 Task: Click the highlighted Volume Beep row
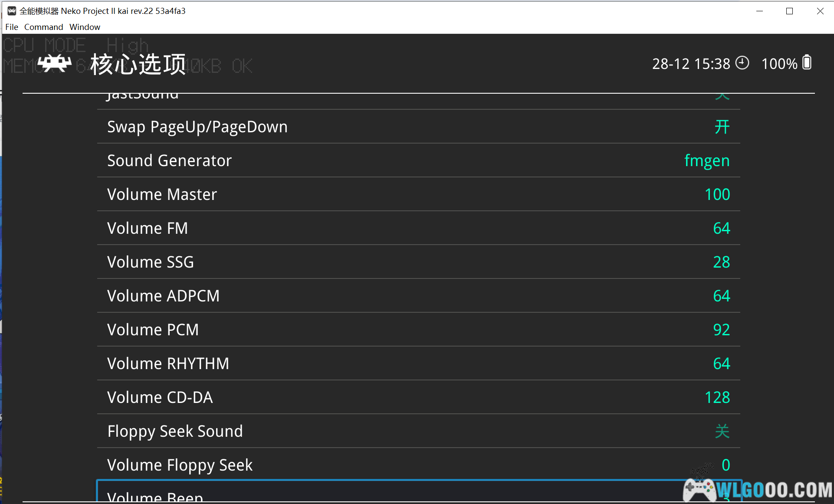pos(391,494)
